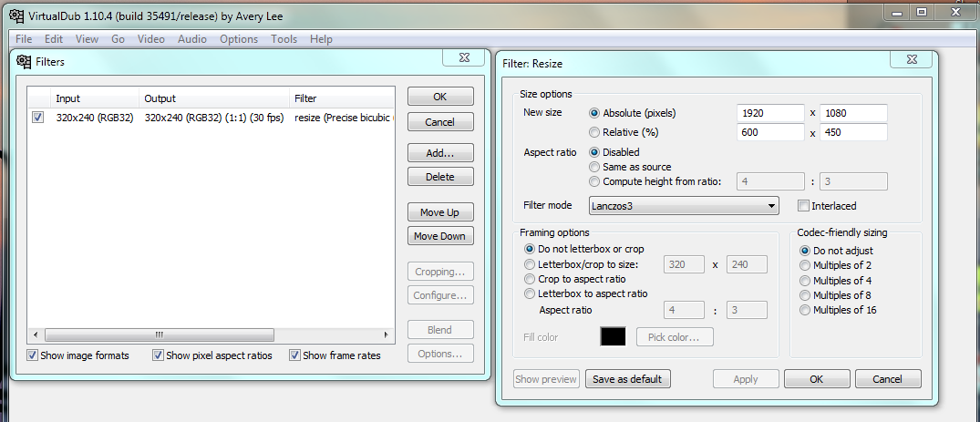Close the Filters dialog with X button

click(464, 57)
